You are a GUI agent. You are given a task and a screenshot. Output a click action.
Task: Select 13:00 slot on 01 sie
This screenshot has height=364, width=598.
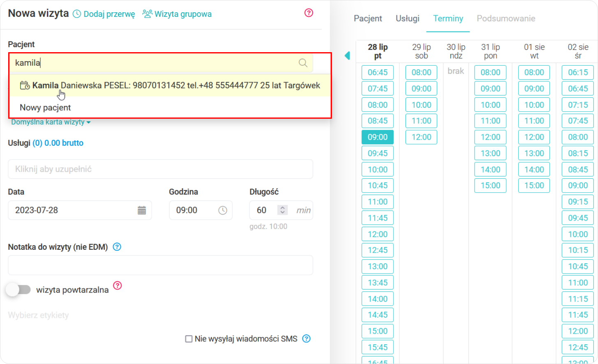point(534,153)
